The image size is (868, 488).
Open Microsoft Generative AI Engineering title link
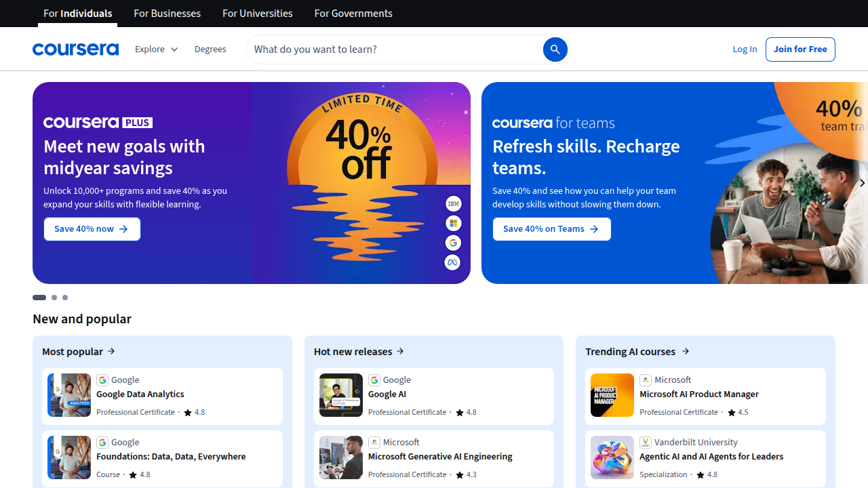440,457
